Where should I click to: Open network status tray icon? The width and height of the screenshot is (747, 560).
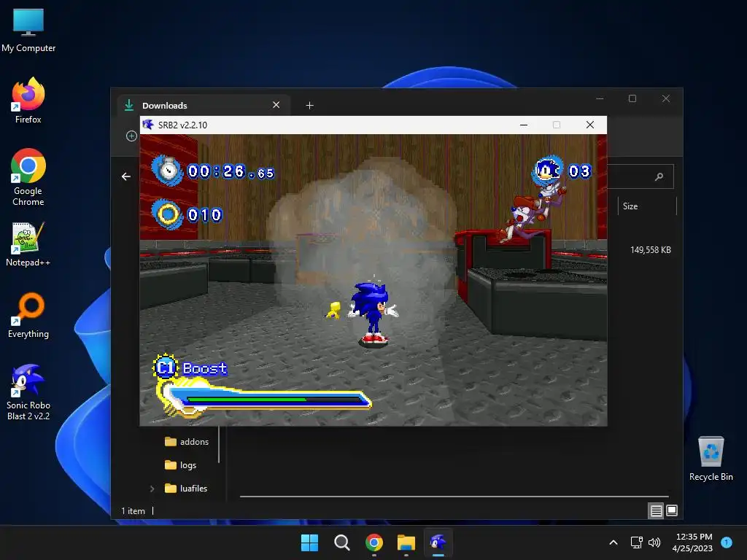(x=636, y=542)
